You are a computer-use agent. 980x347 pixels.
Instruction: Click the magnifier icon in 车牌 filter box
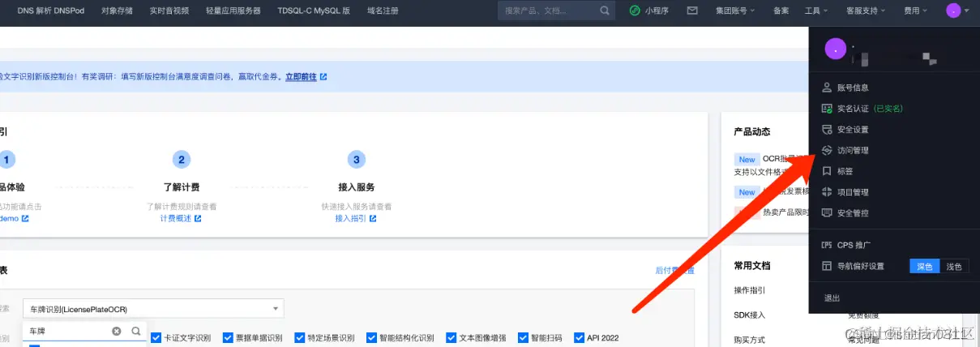pos(136,331)
